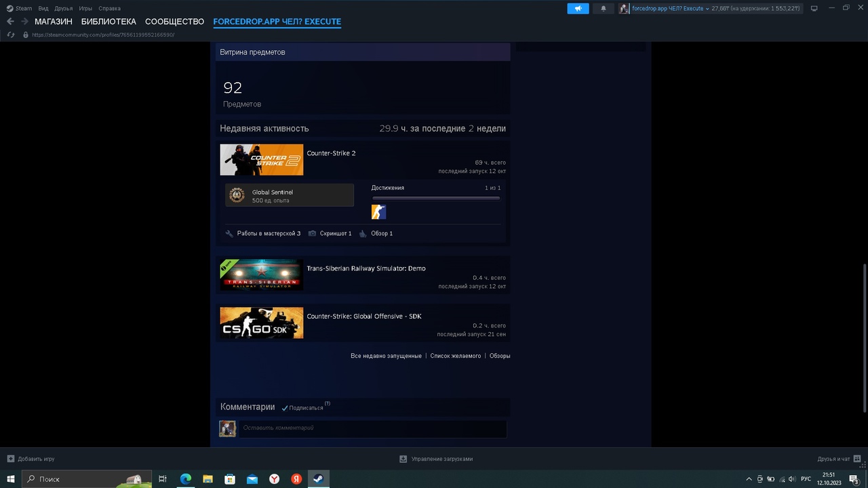Open Microsoft Store from the taskbar
Screen dimensions: 868x488
[x=230, y=479]
